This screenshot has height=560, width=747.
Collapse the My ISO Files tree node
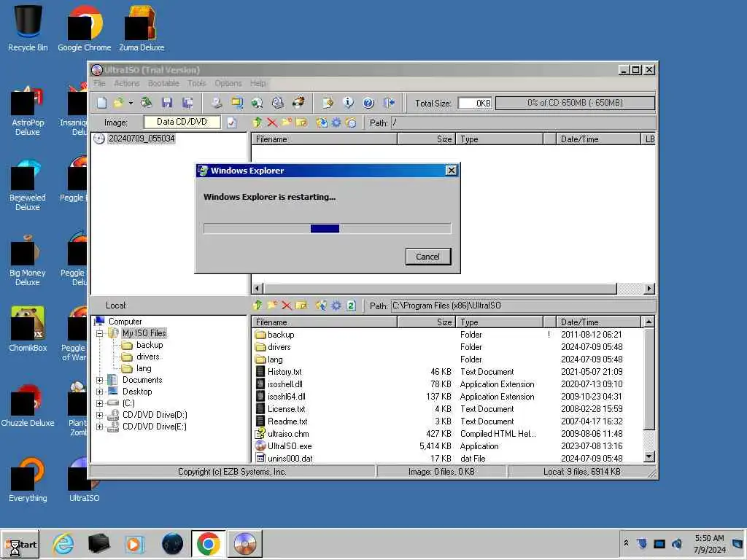click(x=99, y=333)
